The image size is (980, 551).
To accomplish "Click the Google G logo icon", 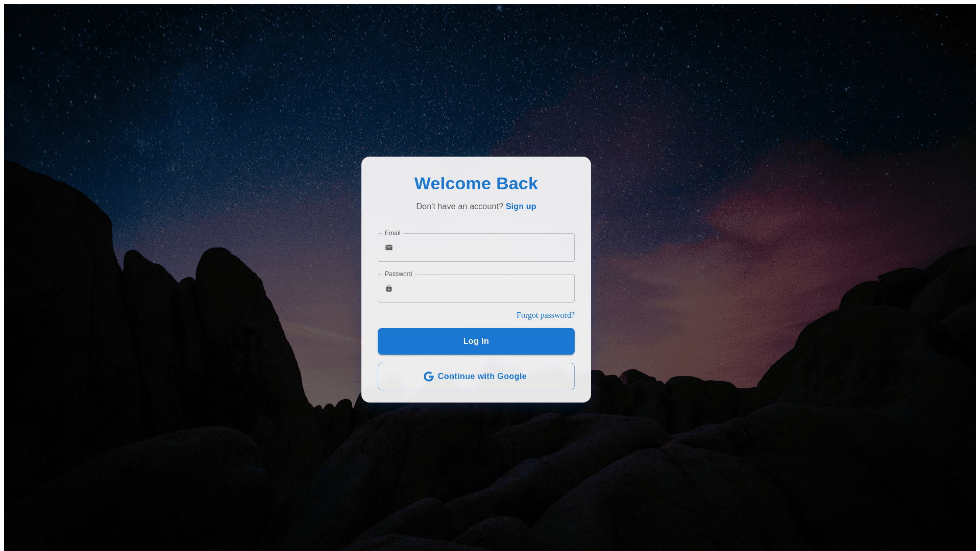I will click(x=429, y=377).
